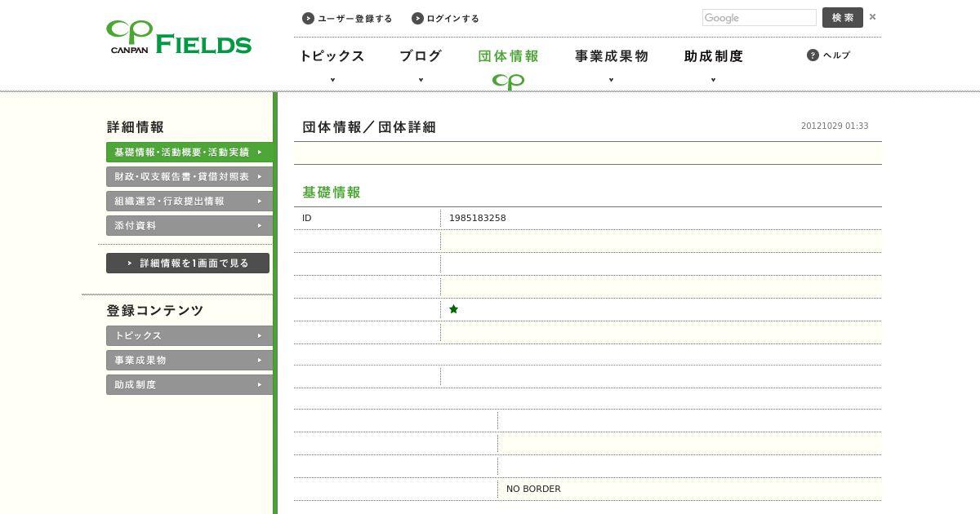The width and height of the screenshot is (980, 514).
Task: Open the CANPAN FIELDS logo home link
Action: tap(179, 38)
